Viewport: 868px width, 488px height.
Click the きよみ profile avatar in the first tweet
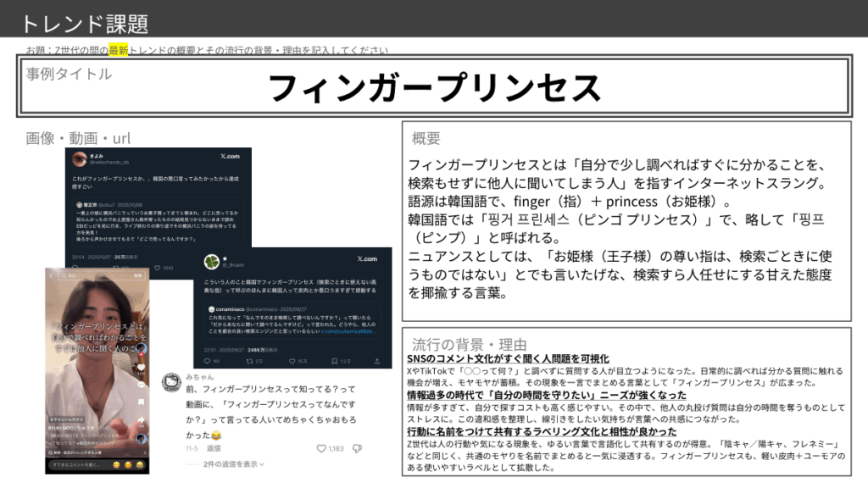(x=78, y=160)
